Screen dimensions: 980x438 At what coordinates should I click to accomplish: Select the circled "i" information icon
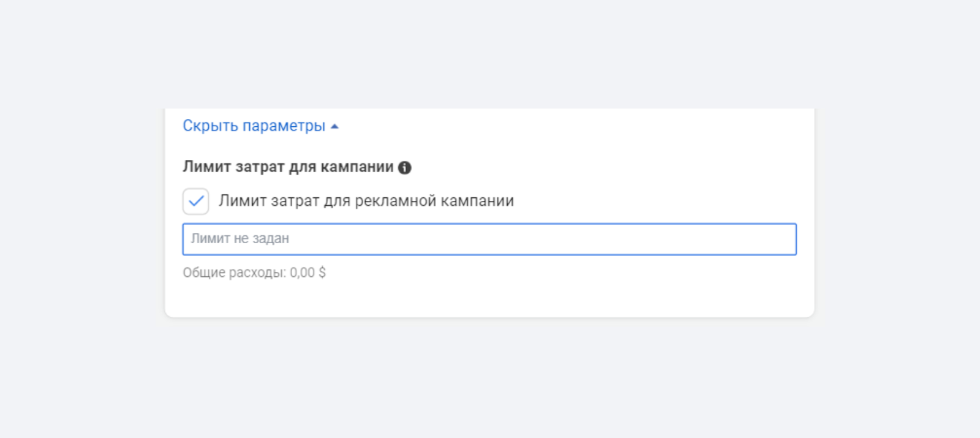coord(405,168)
